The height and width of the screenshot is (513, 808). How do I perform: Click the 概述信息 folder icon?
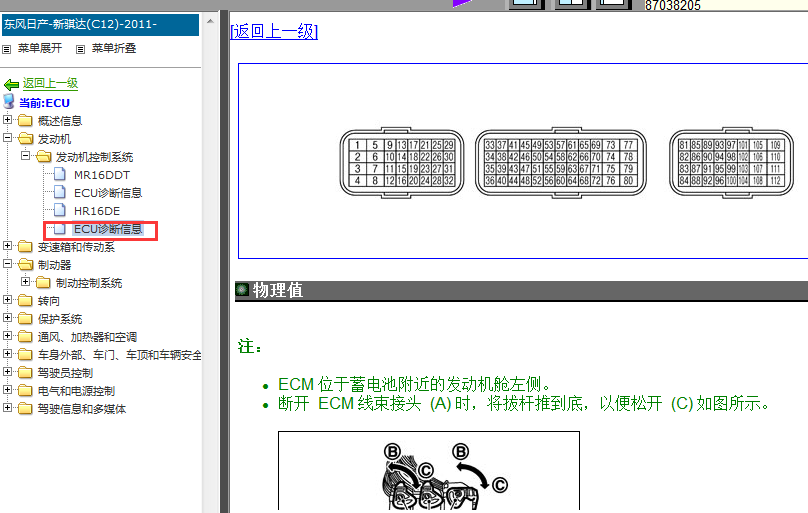[25, 121]
